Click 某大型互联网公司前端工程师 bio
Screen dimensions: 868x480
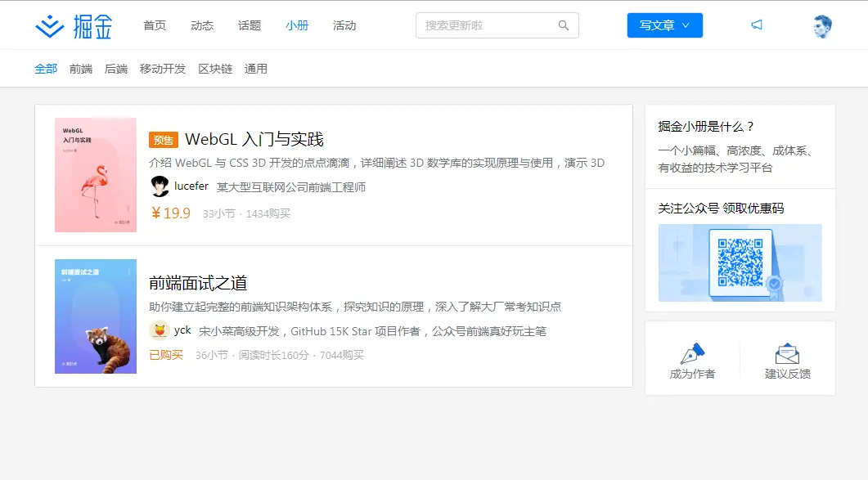coord(291,187)
